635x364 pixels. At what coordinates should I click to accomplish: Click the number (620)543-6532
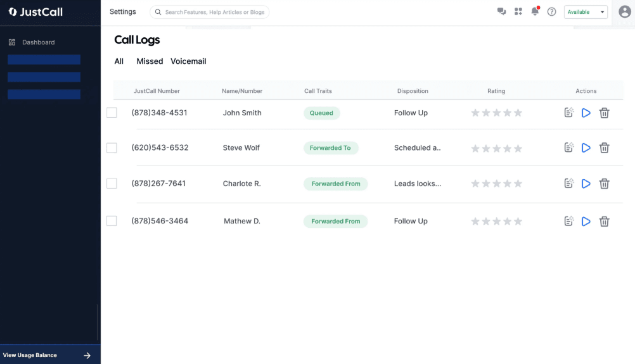tap(160, 147)
